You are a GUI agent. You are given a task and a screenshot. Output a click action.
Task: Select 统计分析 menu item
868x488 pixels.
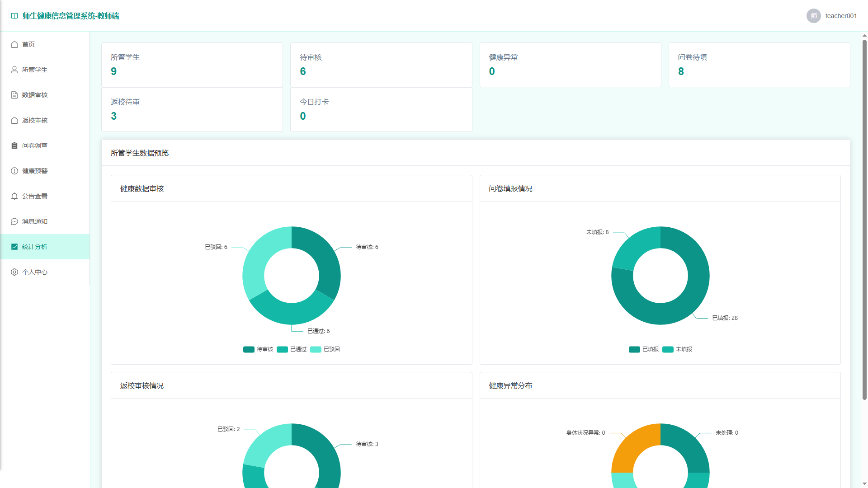click(x=45, y=247)
